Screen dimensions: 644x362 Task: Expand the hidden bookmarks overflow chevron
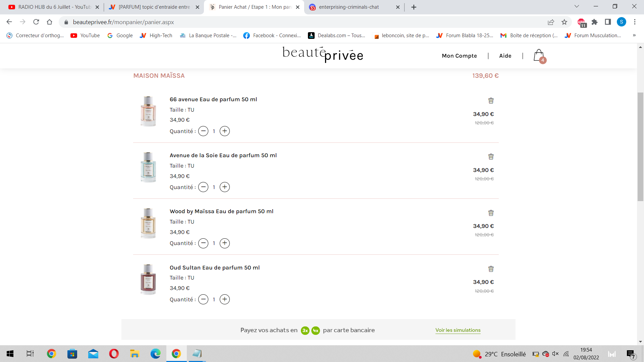pos(634,36)
